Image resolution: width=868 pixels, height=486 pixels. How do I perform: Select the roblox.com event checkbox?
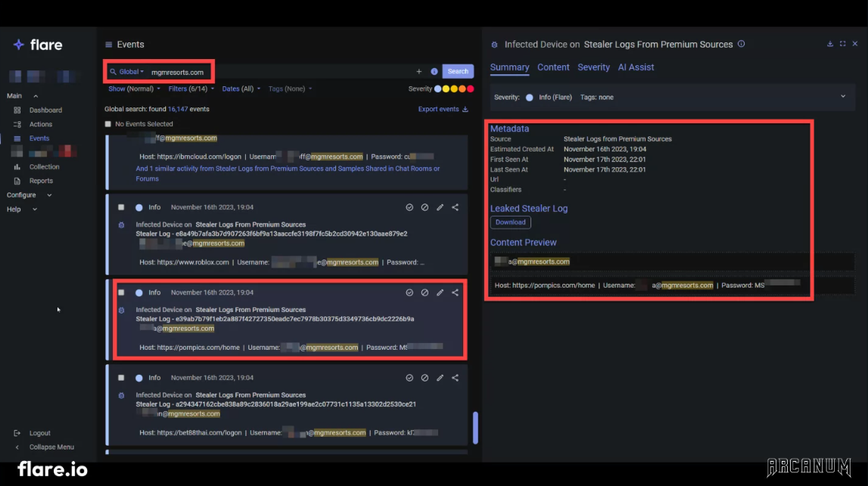121,207
